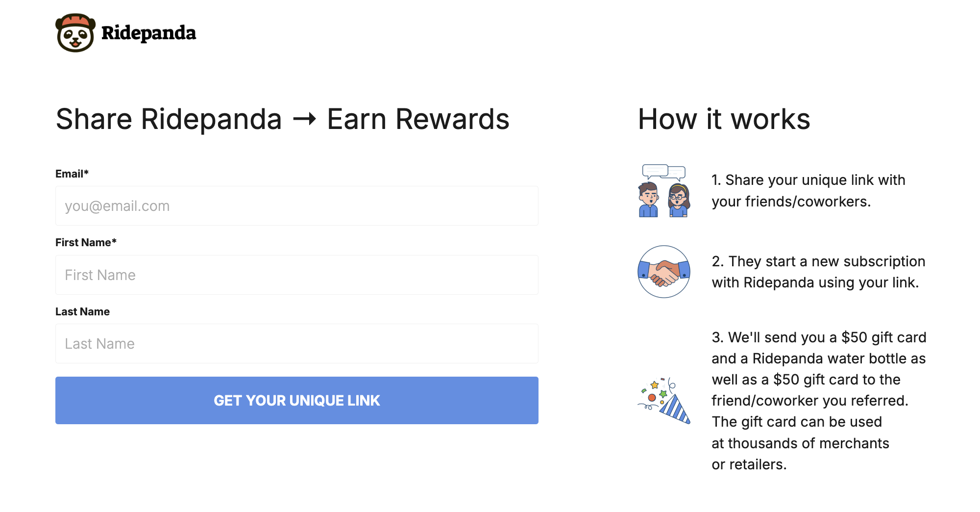Click the Ridepanda wordmark text

tap(148, 33)
